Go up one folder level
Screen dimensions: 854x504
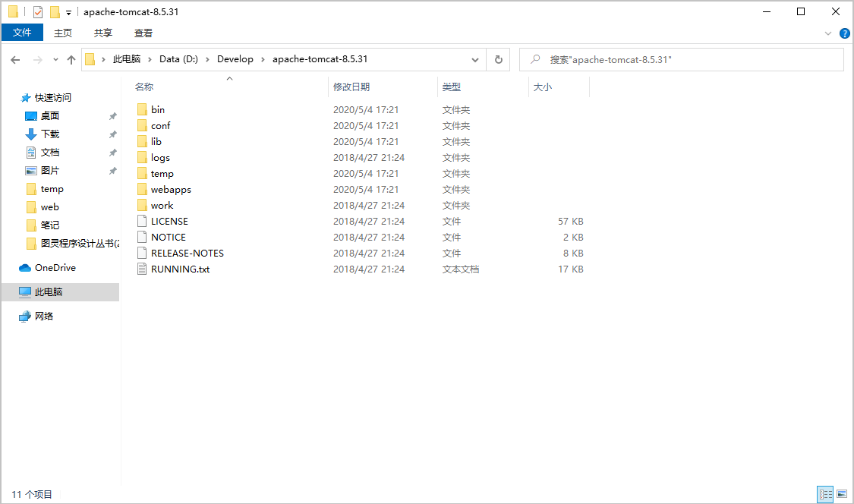click(71, 60)
